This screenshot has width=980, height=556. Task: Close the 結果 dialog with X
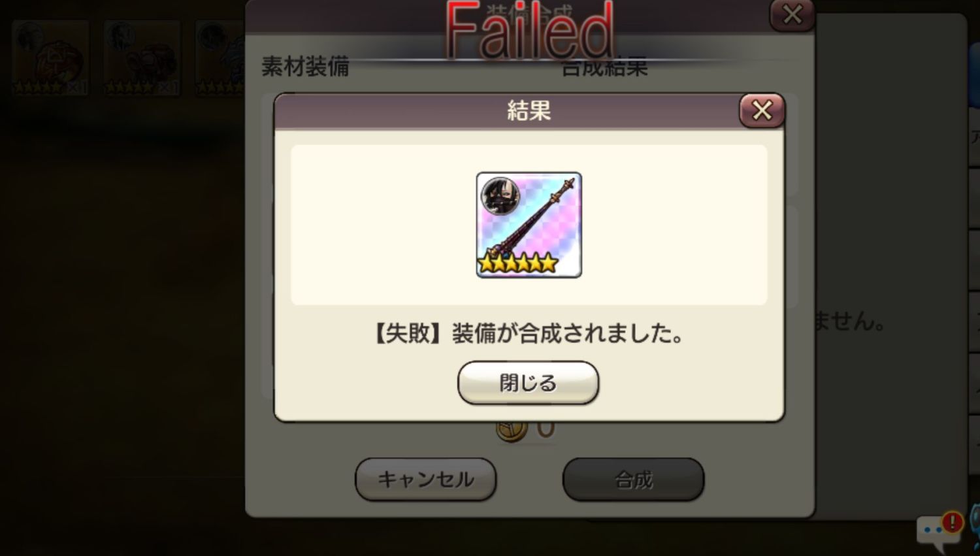(x=762, y=110)
